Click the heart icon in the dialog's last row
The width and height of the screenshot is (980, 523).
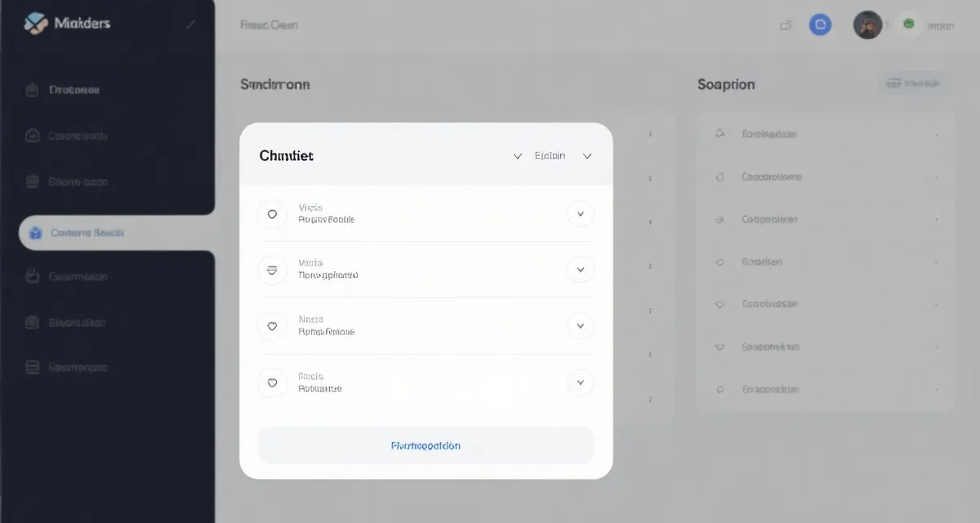point(272,382)
